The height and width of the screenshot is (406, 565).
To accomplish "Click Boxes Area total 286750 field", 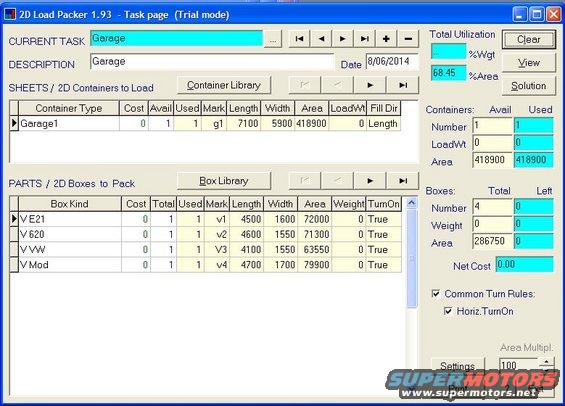I will pyautogui.click(x=493, y=241).
